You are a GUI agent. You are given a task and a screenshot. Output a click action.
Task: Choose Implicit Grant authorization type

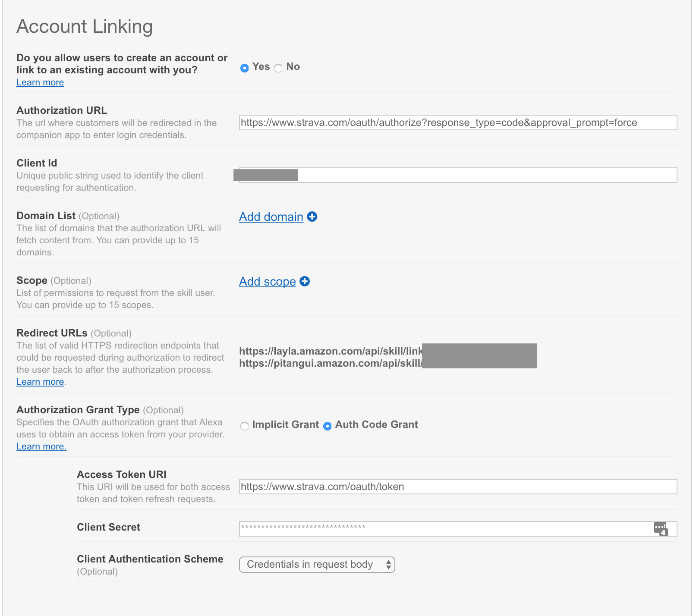[x=244, y=426]
